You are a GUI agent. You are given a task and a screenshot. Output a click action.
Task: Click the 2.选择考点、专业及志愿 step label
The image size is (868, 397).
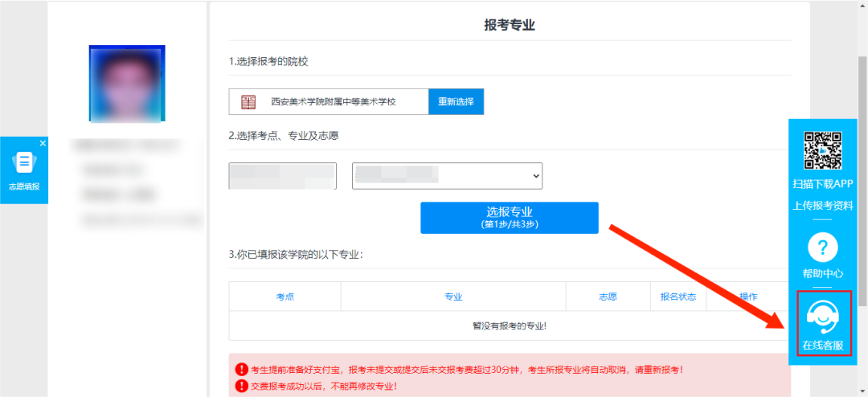click(284, 136)
